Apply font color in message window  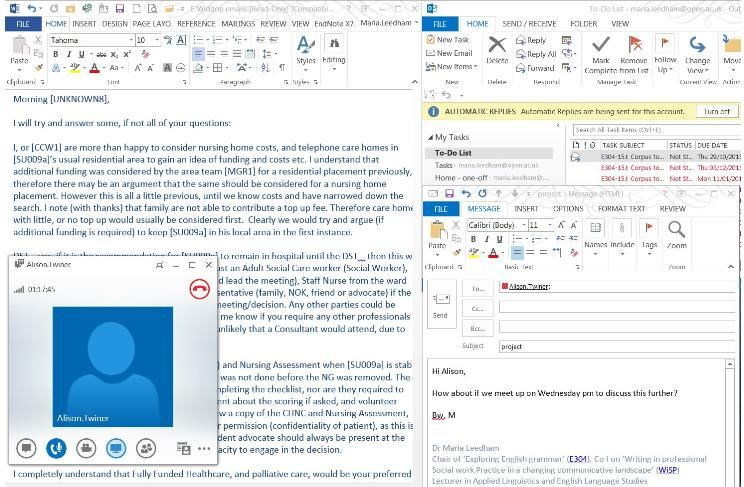click(493, 253)
